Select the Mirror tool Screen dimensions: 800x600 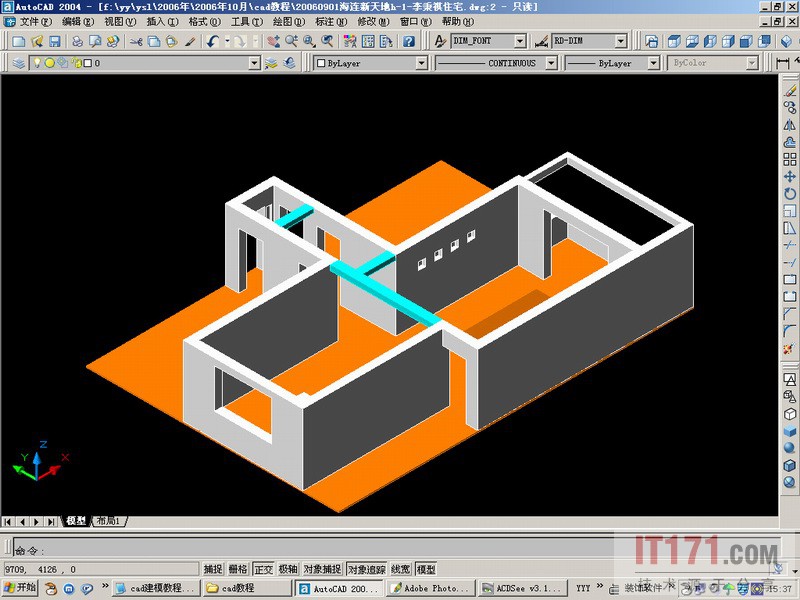coord(790,124)
